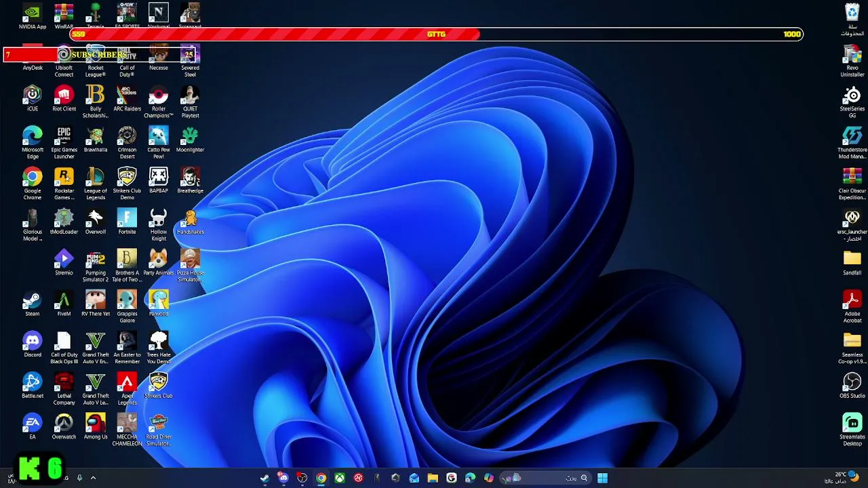Select the Glorious Model desktop icon
The height and width of the screenshot is (488, 868).
coord(33,225)
